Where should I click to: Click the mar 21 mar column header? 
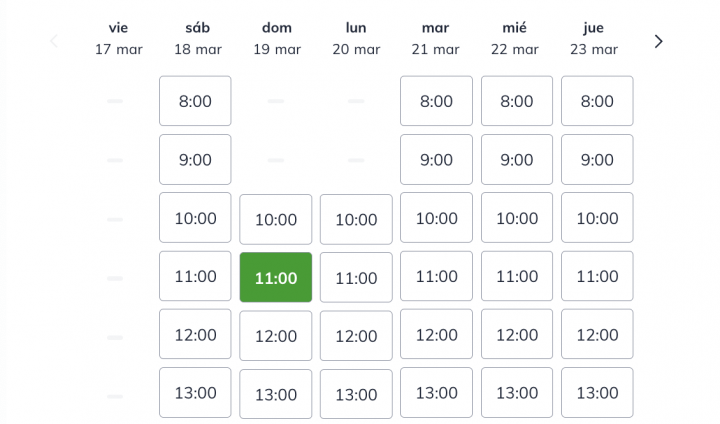(x=435, y=38)
